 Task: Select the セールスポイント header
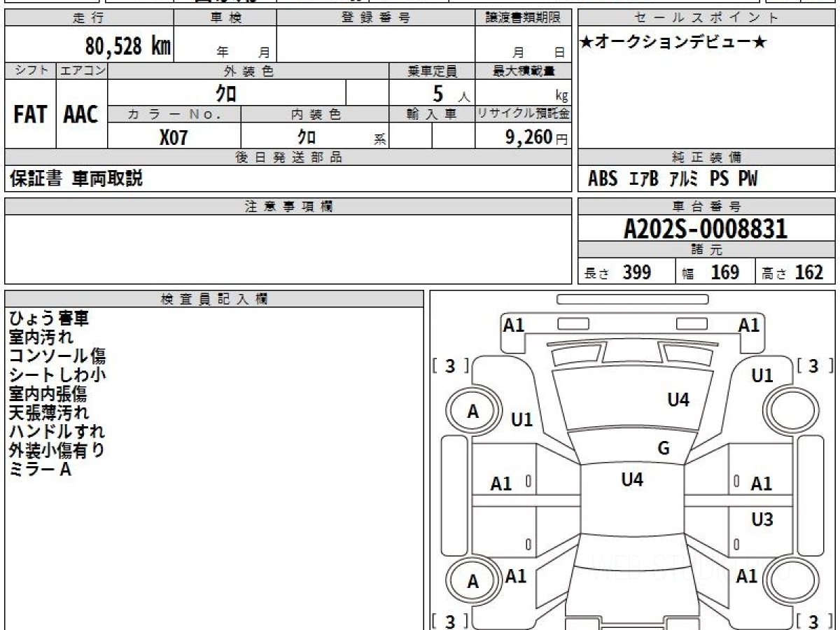coord(707,18)
